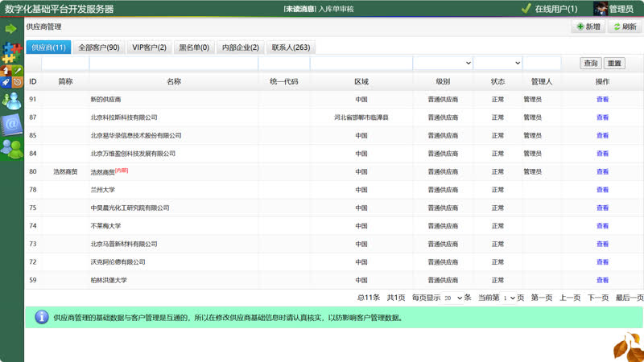The width and height of the screenshot is (644, 362).
Task: Click the administrator avatar in header
Action: 600,9
